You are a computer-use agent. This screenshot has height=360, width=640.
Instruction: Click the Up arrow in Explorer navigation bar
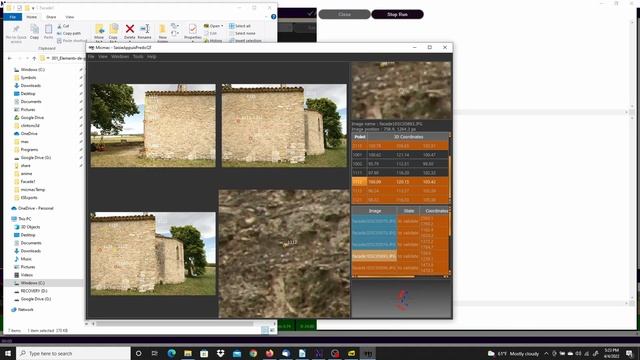click(x=34, y=58)
